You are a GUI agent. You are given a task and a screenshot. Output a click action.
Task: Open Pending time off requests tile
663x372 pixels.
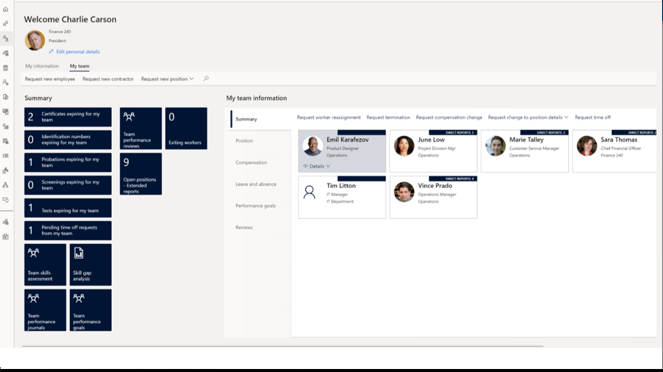coord(68,230)
